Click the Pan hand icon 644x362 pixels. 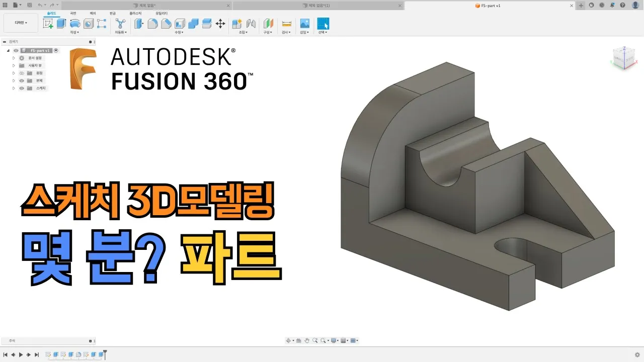tap(306, 340)
